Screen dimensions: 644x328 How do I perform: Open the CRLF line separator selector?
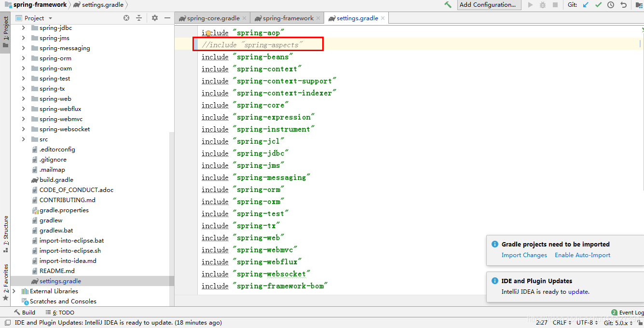click(x=562, y=323)
